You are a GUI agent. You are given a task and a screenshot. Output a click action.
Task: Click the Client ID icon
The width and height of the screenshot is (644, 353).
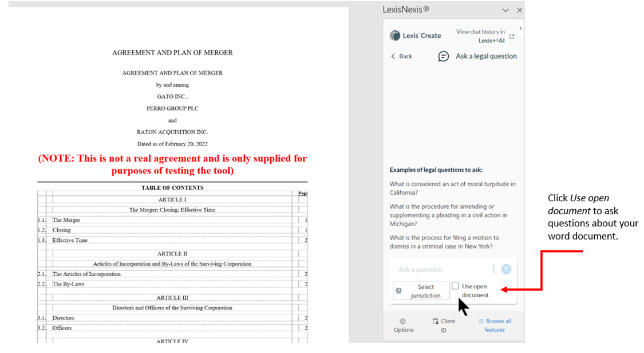click(x=436, y=321)
